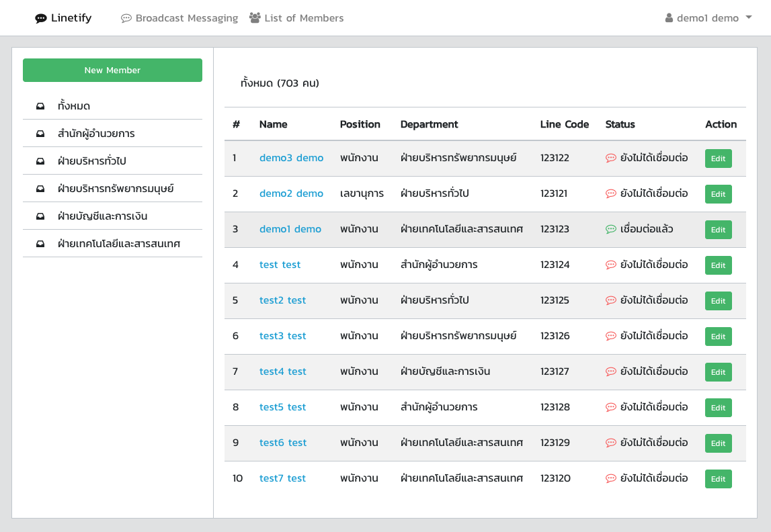The image size is (771, 532).
Task: Click the Line Code column header
Action: [x=565, y=124]
